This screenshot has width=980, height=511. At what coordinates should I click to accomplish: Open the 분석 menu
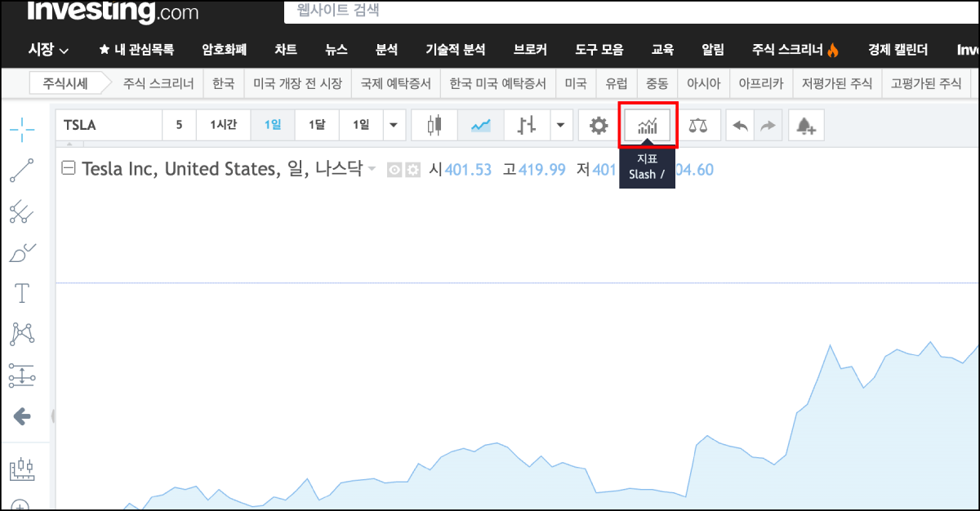coord(386,50)
